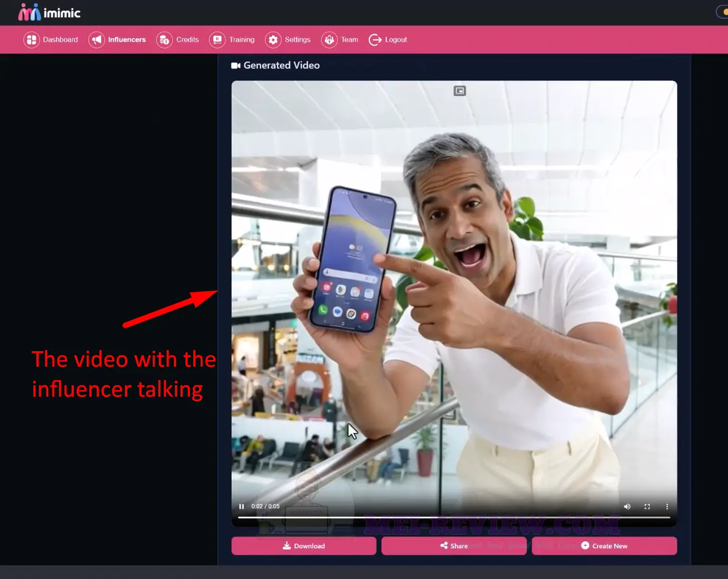Click the Create New button
Image resolution: width=728 pixels, height=579 pixels.
pyautogui.click(x=604, y=546)
